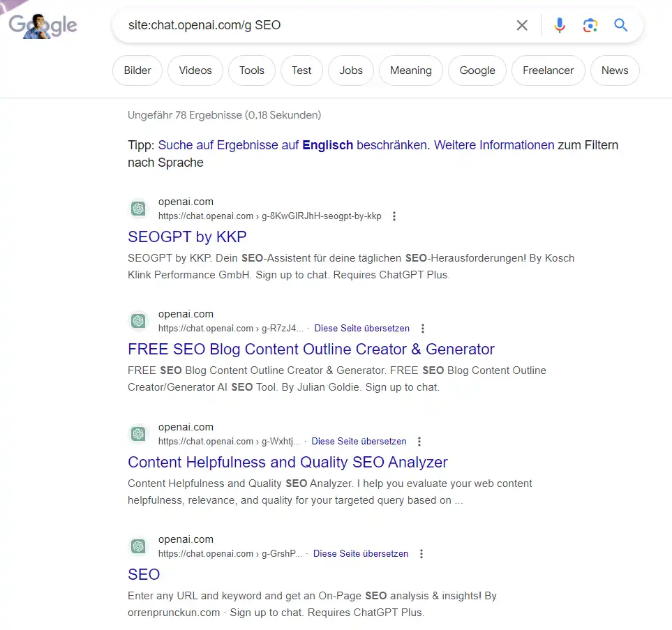Image resolution: width=672 pixels, height=630 pixels.
Task: Open the options menu for the FREE SEO result
Action: point(423,328)
